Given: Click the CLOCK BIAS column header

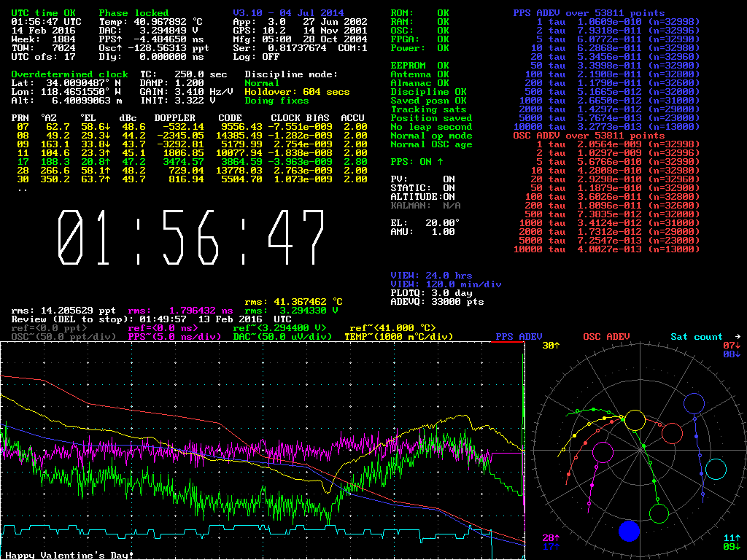Looking at the screenshot, I should [300, 118].
